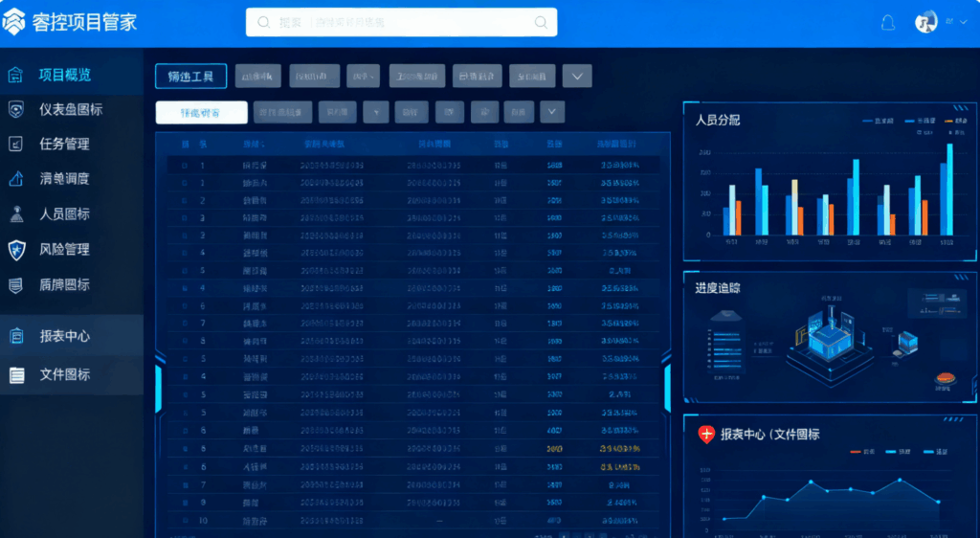Click the 盾牌图标 sidebar entry
This screenshot has height=538, width=980.
(x=64, y=284)
